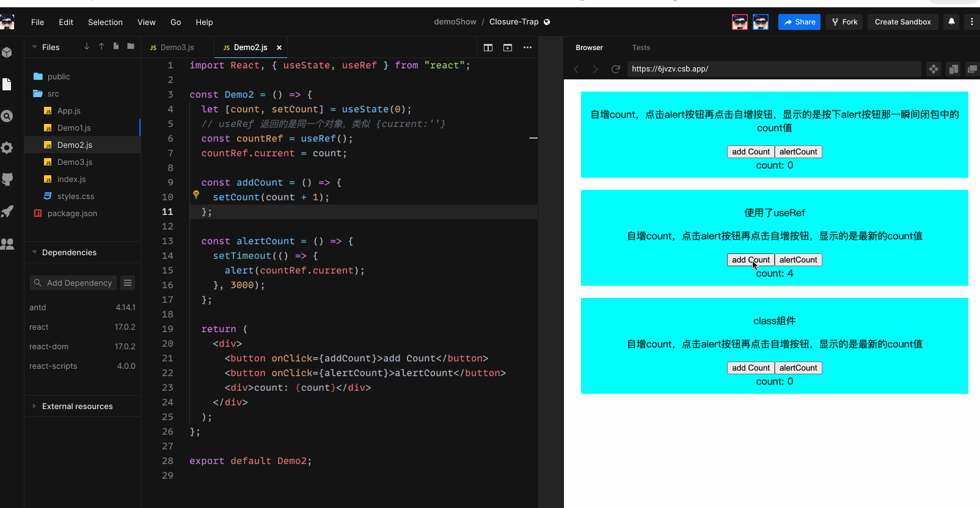Click alertCount in useRef section
980x508 pixels.
[798, 260]
